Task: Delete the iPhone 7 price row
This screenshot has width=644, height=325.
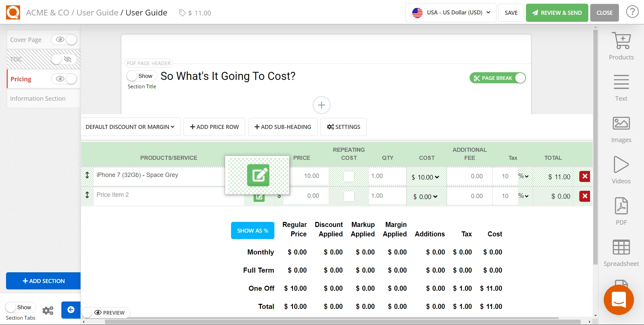Action: point(585,176)
